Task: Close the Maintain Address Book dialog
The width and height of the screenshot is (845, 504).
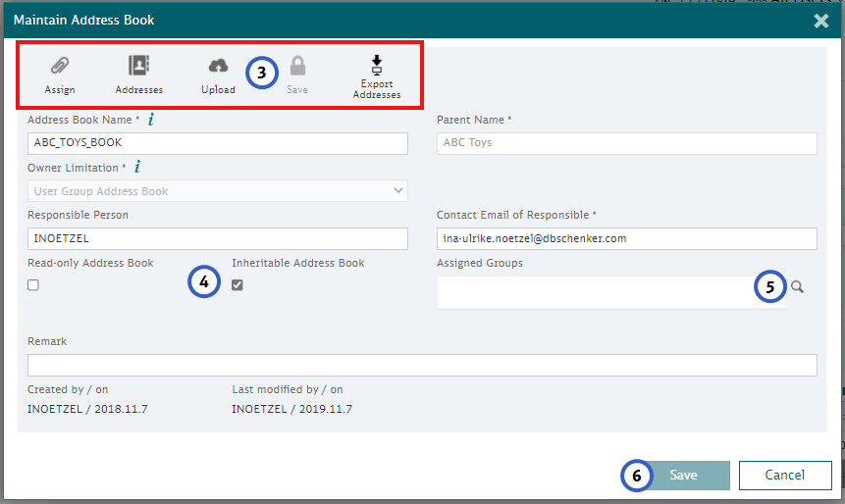Action: point(820,21)
